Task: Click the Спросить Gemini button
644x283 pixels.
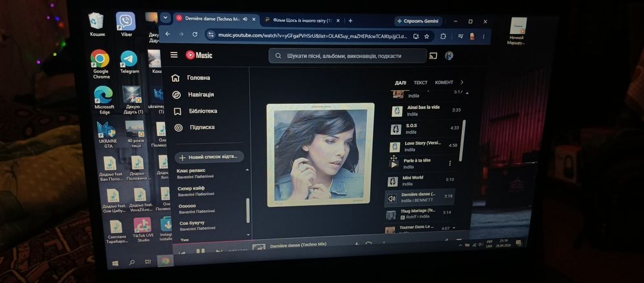Action: 418,21
